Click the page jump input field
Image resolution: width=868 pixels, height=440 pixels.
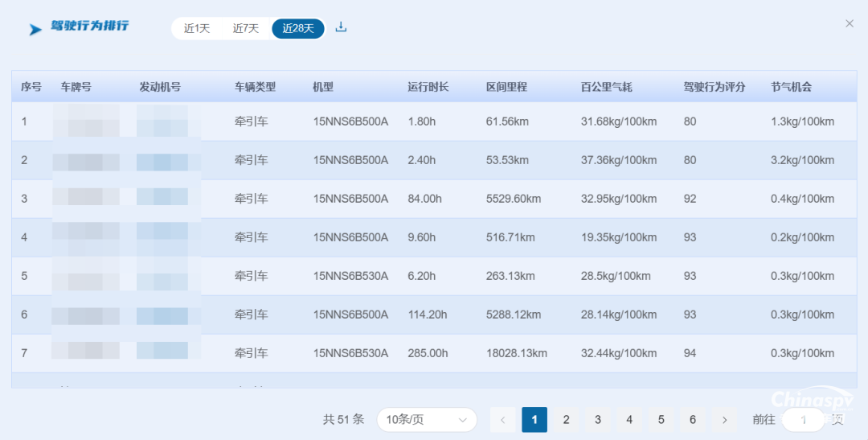pos(803,420)
